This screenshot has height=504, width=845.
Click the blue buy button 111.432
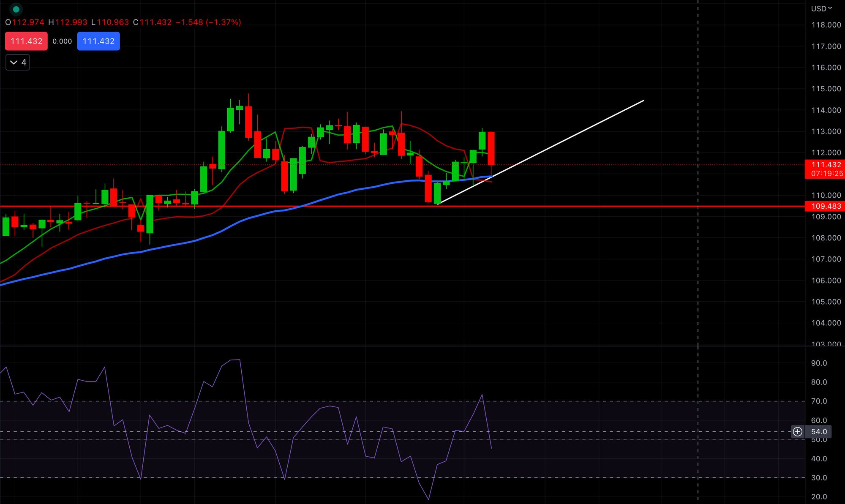click(98, 41)
